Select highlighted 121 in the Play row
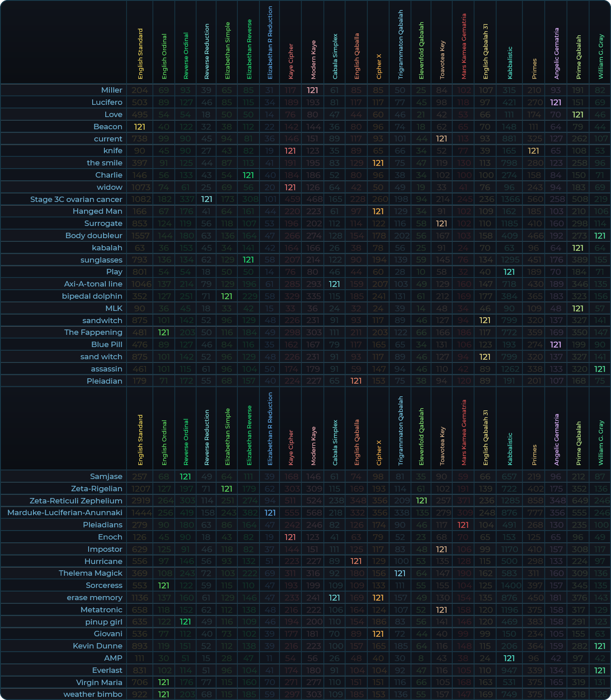 click(509, 272)
